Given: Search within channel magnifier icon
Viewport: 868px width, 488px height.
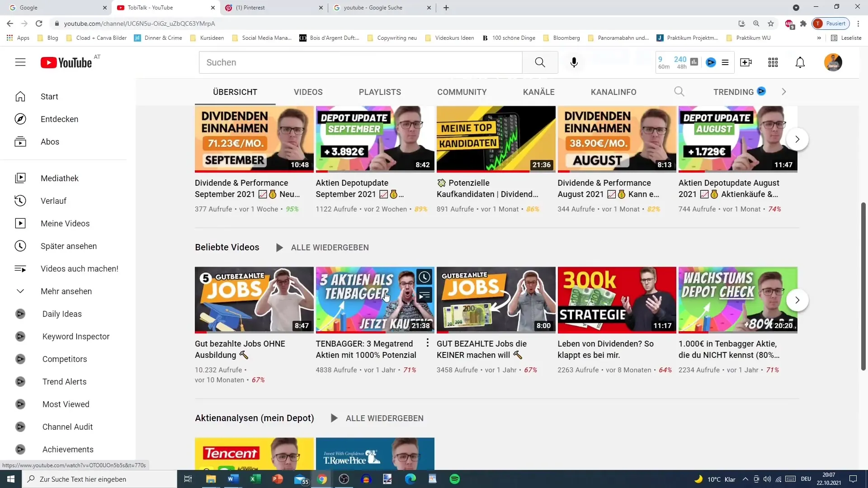Looking at the screenshot, I should (679, 92).
